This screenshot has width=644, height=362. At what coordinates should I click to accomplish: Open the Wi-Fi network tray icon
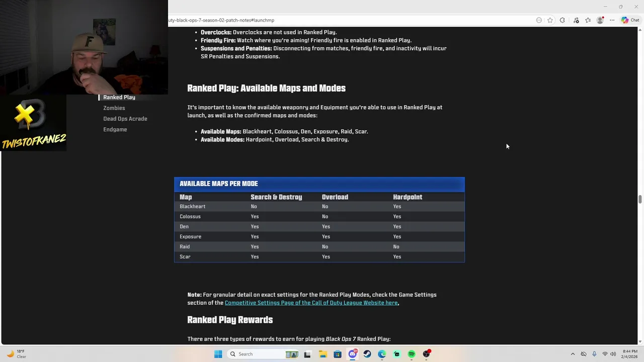pyautogui.click(x=605, y=354)
